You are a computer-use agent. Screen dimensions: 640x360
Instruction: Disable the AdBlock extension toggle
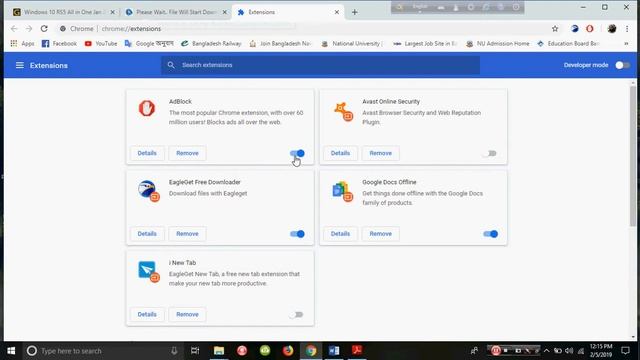[297, 153]
